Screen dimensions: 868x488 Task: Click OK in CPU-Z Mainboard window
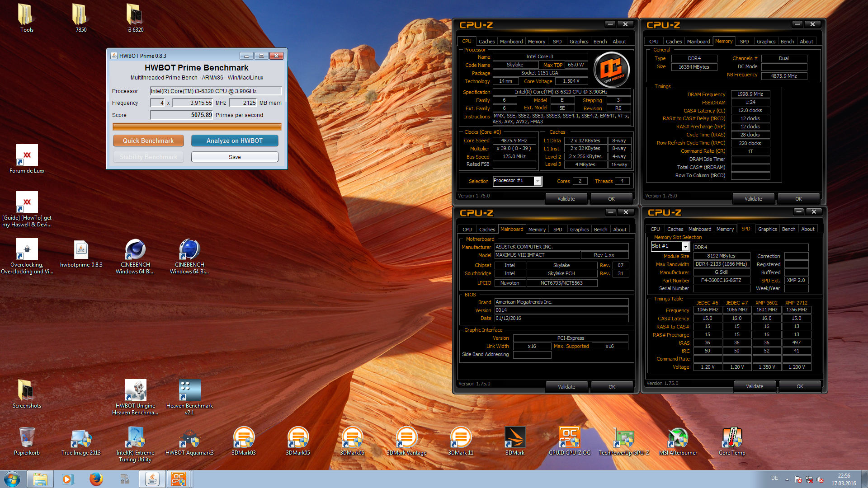pos(612,387)
